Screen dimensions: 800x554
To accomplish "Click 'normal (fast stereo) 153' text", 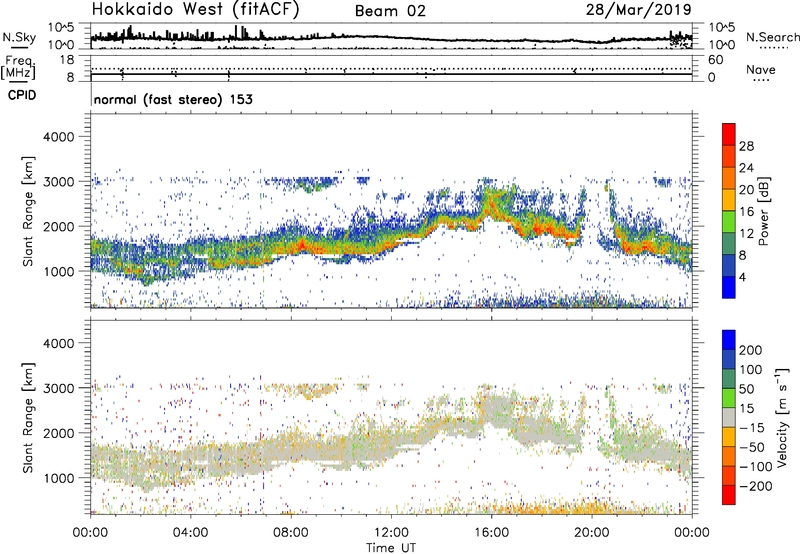I will (173, 99).
